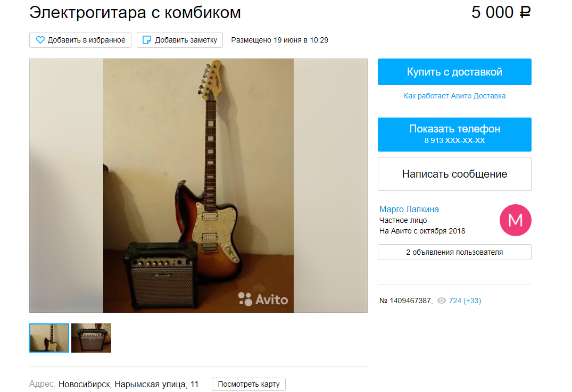572x392 pixels.
Task: Click Добавить в избранное button text
Action: pos(86,40)
